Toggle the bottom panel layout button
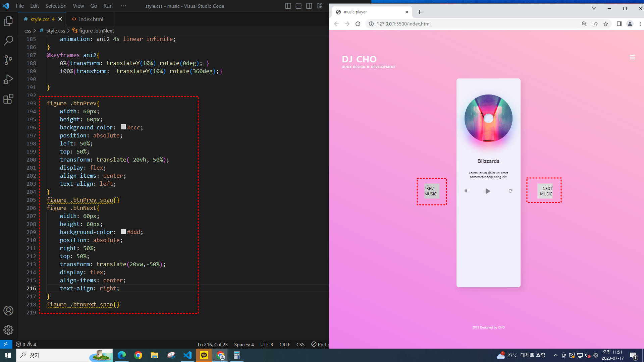Viewport: 644px width, 362px height. 299,6
